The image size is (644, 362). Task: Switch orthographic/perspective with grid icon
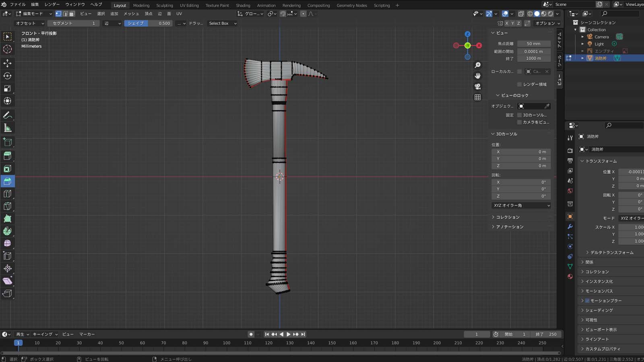click(477, 97)
